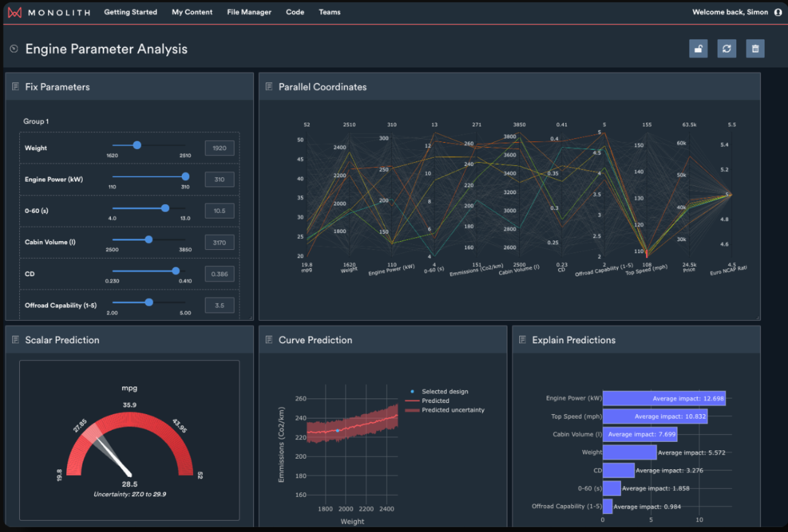Open the Fix Parameters panel icon
788x532 pixels.
coord(14,86)
